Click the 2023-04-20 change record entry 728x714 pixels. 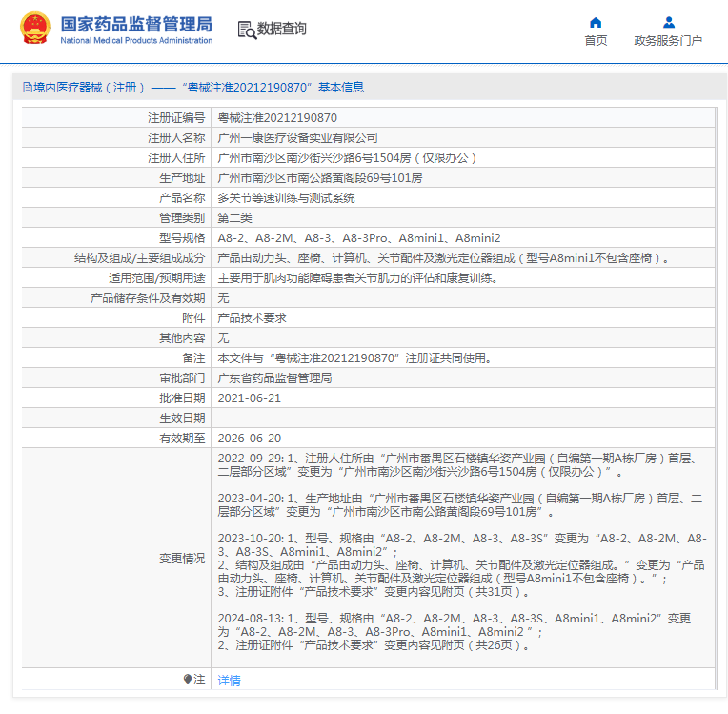tap(460, 505)
